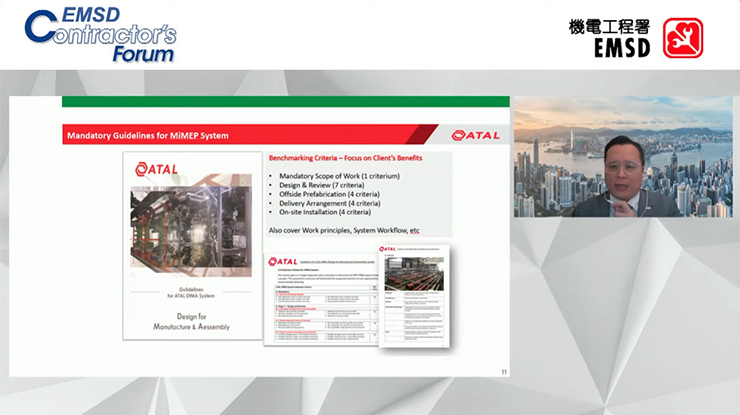Click the bullet Design & Review (7 criteria)
740x415 pixels.
click(321, 185)
